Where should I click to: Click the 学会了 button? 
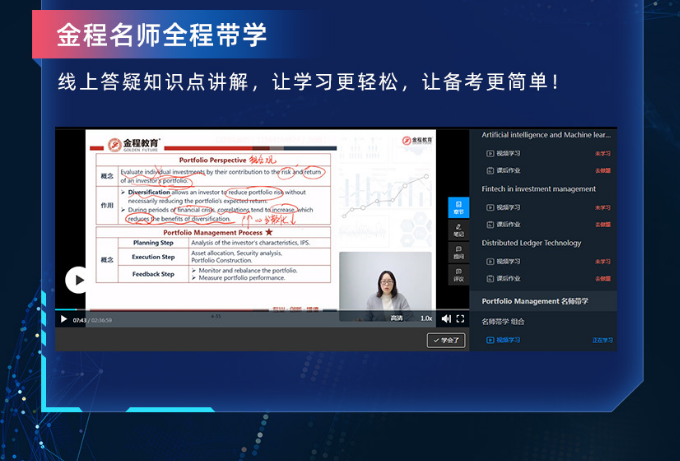tap(446, 340)
